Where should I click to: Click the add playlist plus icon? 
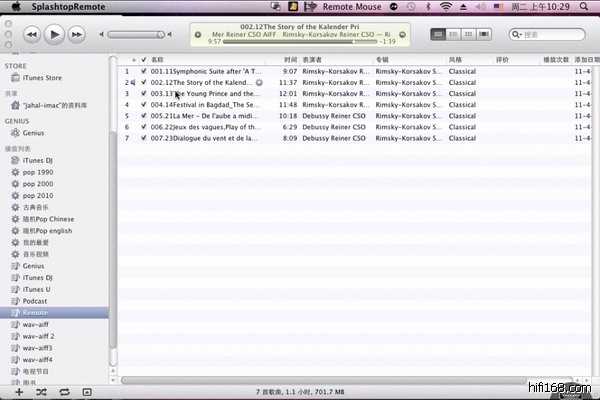(x=18, y=391)
